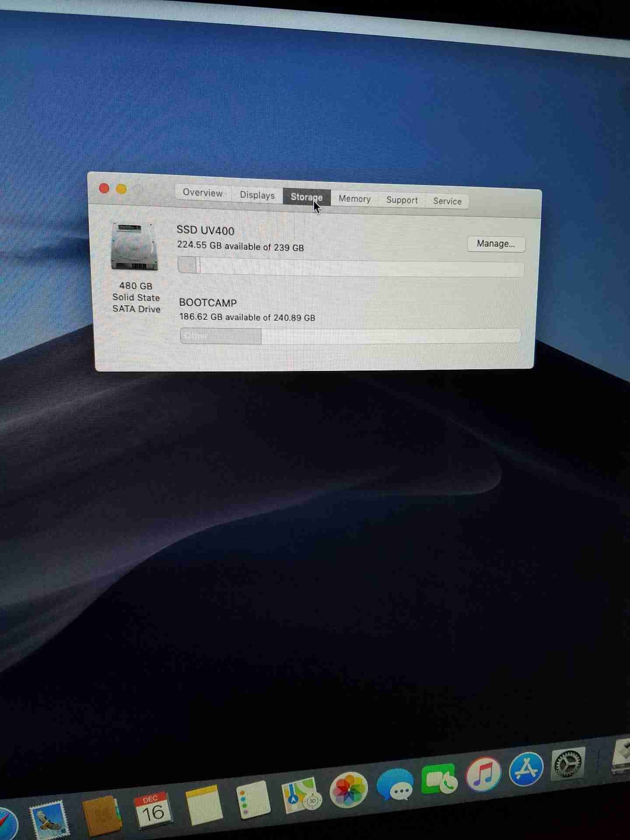Viewport: 630px width, 840px height.
Task: Launch FaceTime from the Dock
Action: pos(439,780)
